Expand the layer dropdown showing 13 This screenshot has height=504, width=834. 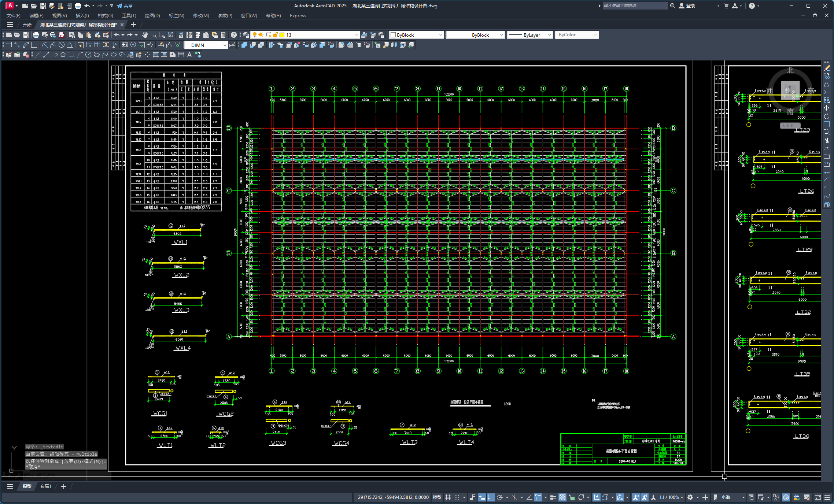pyautogui.click(x=357, y=35)
